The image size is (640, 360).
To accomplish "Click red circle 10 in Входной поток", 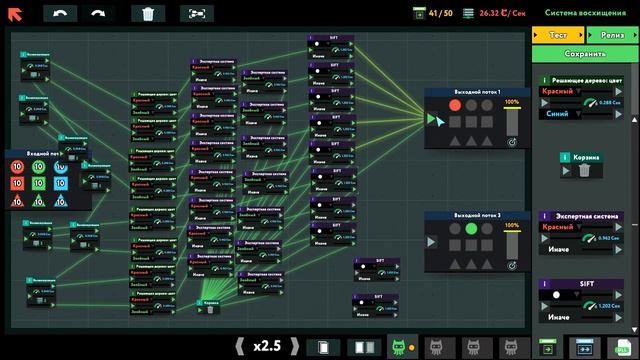I will [17, 167].
